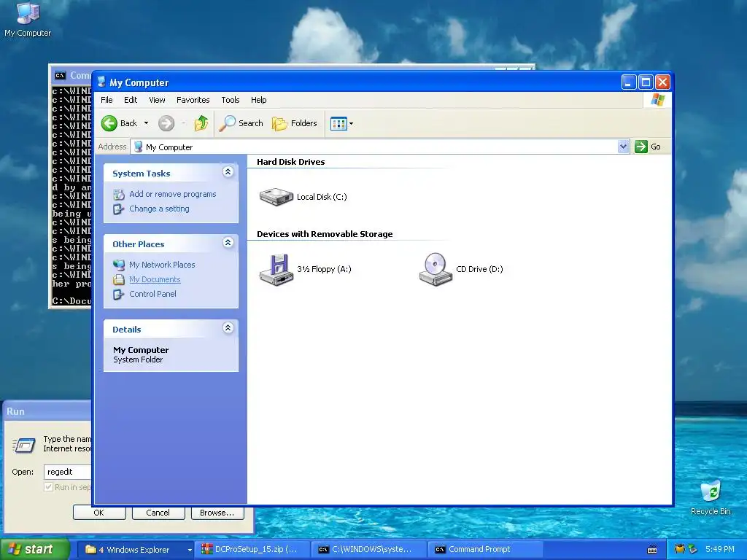747x560 pixels.
Task: Open the Favorites menu
Action: click(x=193, y=100)
